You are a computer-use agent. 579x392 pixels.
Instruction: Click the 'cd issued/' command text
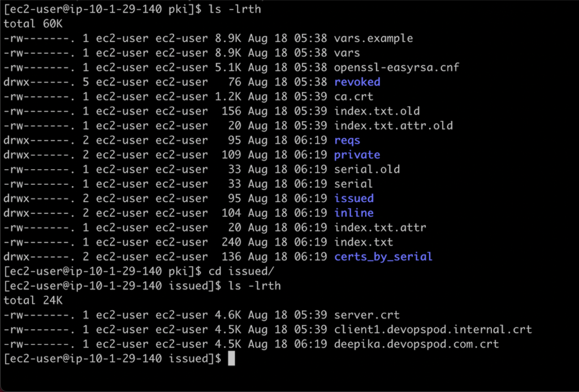(241, 271)
